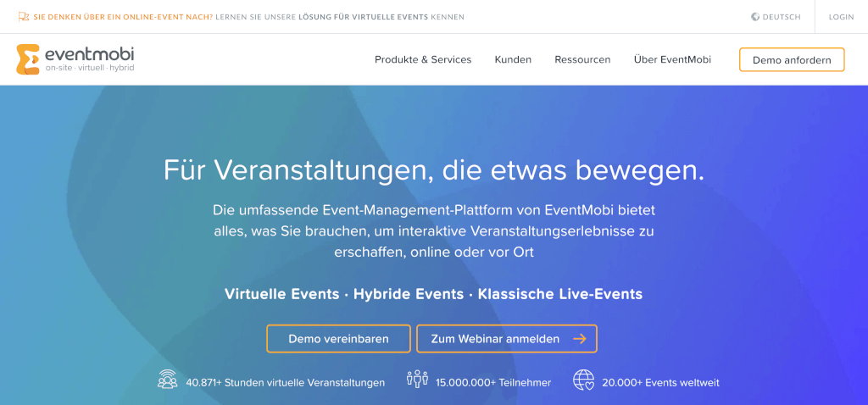Click the eventmobi wordmark text
Image resolution: width=868 pixels, height=405 pixels.
coord(90,54)
